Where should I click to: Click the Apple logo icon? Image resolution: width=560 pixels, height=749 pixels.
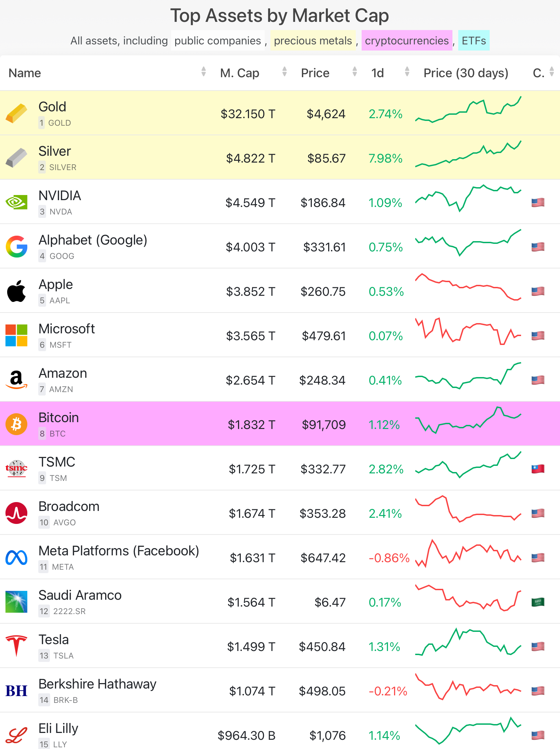pyautogui.click(x=16, y=291)
